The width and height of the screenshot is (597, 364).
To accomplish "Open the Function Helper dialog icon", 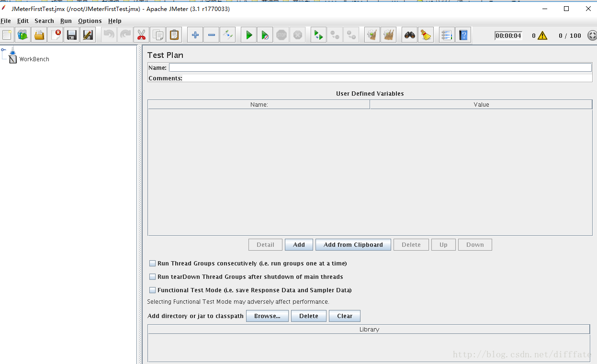I will (447, 35).
